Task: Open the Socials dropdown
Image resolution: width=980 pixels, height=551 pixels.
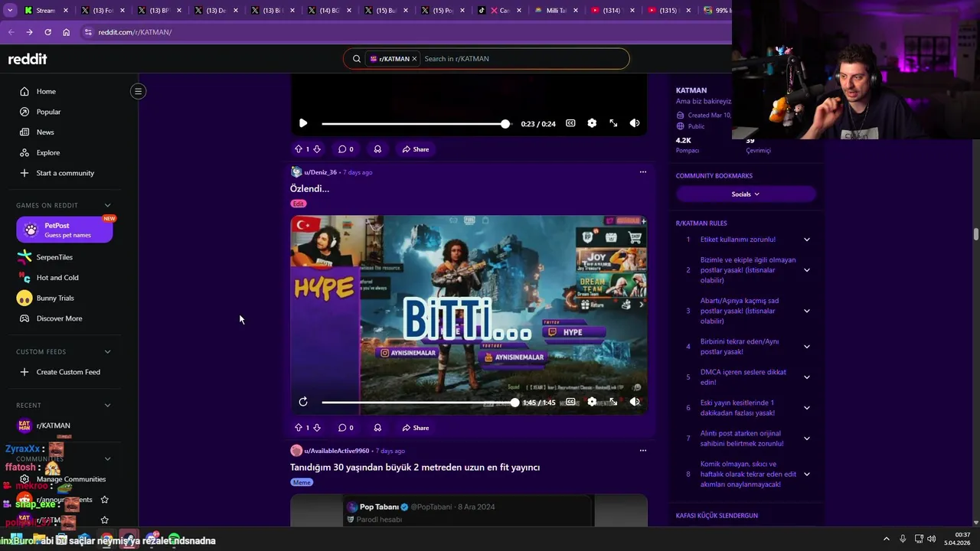Action: click(746, 194)
